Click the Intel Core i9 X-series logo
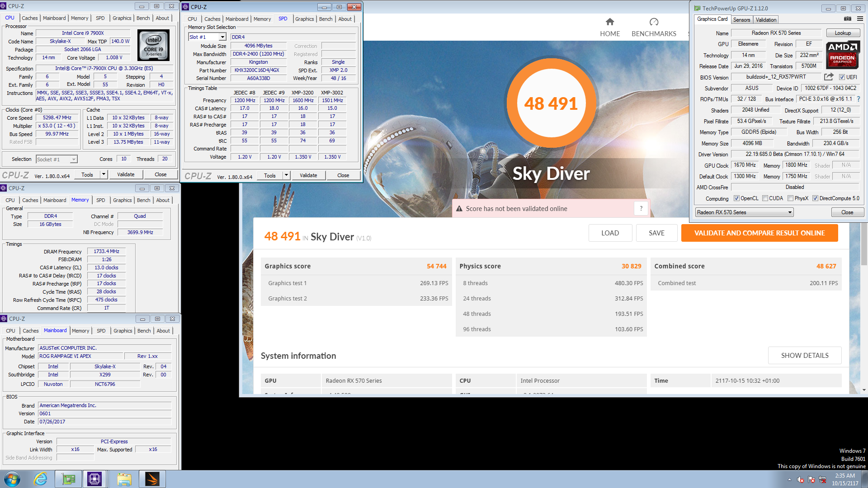Image resolution: width=868 pixels, height=488 pixels. pyautogui.click(x=154, y=45)
